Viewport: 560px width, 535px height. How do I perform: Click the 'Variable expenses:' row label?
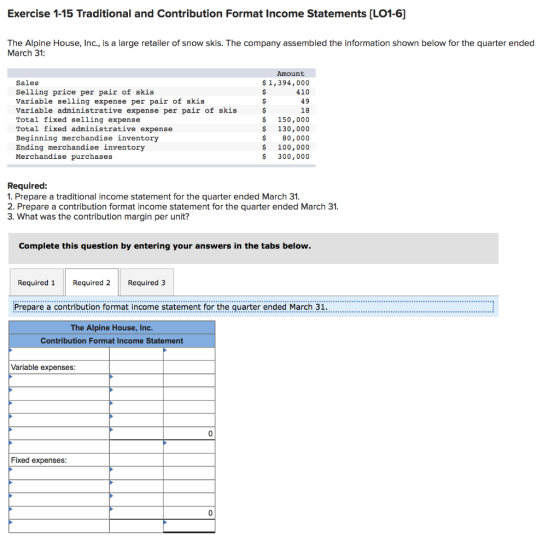(43, 367)
